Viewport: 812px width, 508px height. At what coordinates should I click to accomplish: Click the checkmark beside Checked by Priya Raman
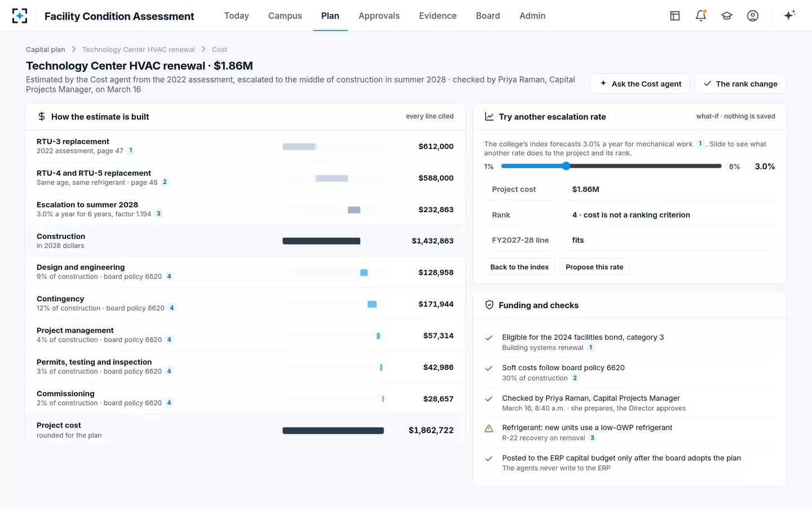489,399
